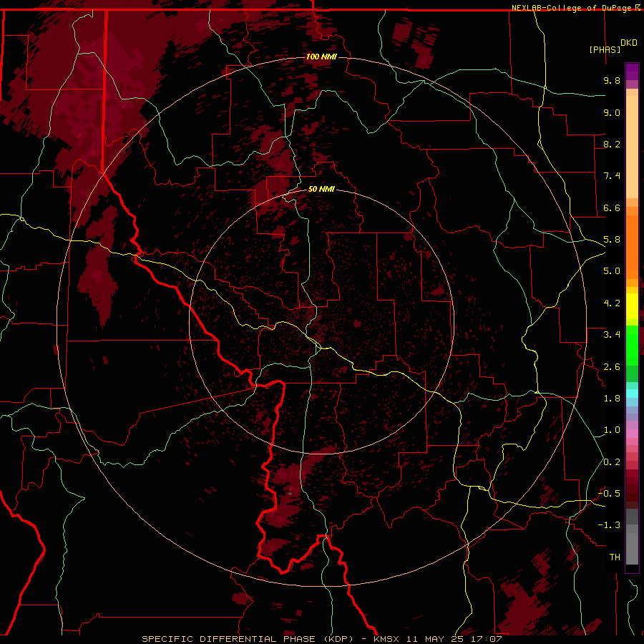The width and height of the screenshot is (644, 644).
Task: Click the bright green color scale segment
Action: tap(632, 345)
